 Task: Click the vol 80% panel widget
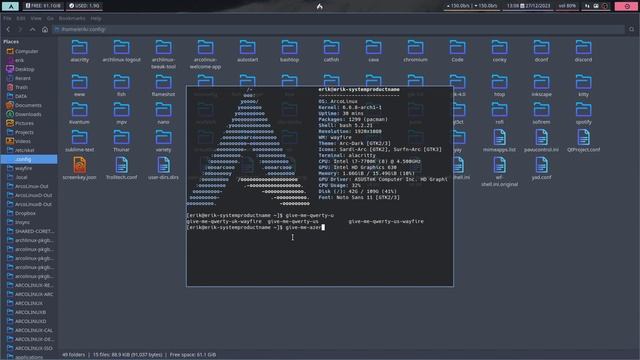pyautogui.click(x=567, y=6)
